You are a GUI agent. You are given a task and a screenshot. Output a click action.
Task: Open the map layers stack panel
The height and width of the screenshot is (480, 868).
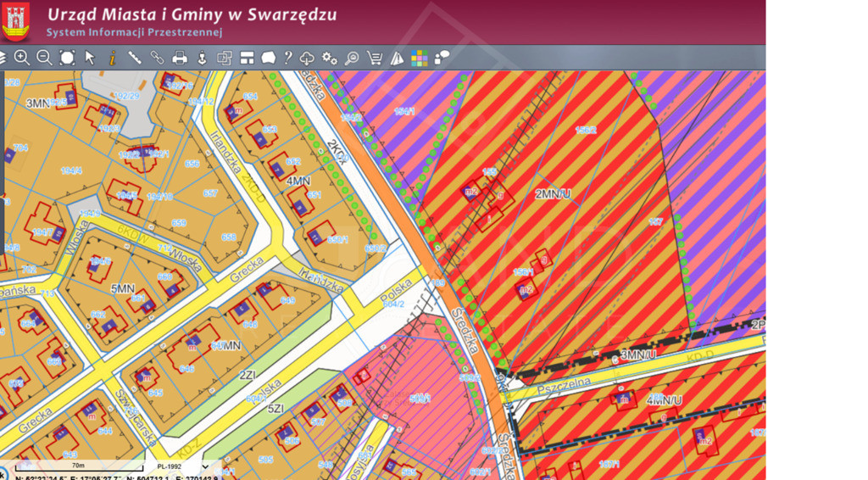[x=3, y=58]
